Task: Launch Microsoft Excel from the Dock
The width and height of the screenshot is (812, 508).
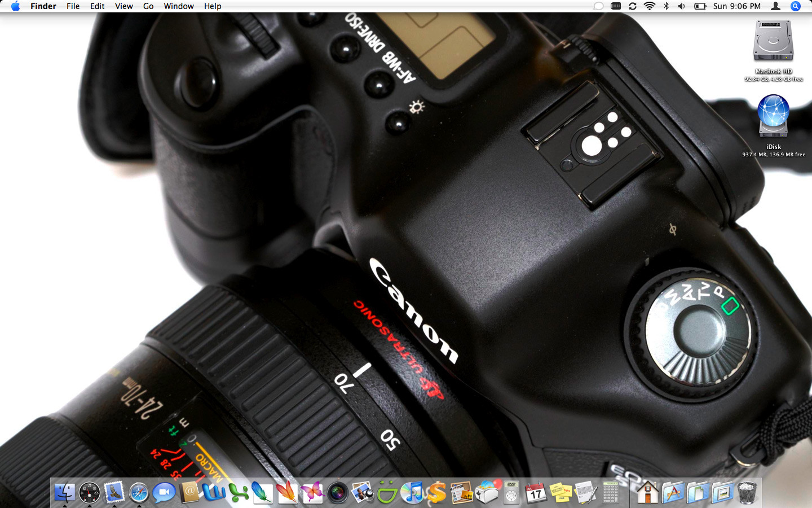Action: [239, 493]
